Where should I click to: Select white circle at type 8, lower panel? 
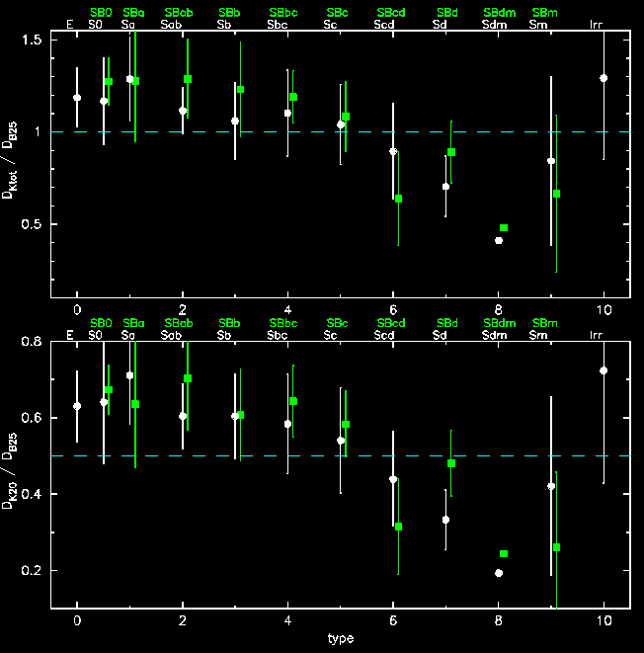499,573
